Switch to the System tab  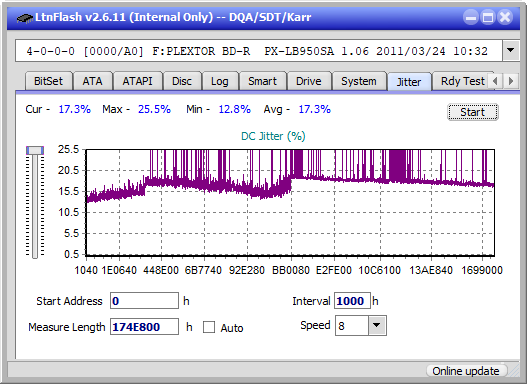point(359,81)
